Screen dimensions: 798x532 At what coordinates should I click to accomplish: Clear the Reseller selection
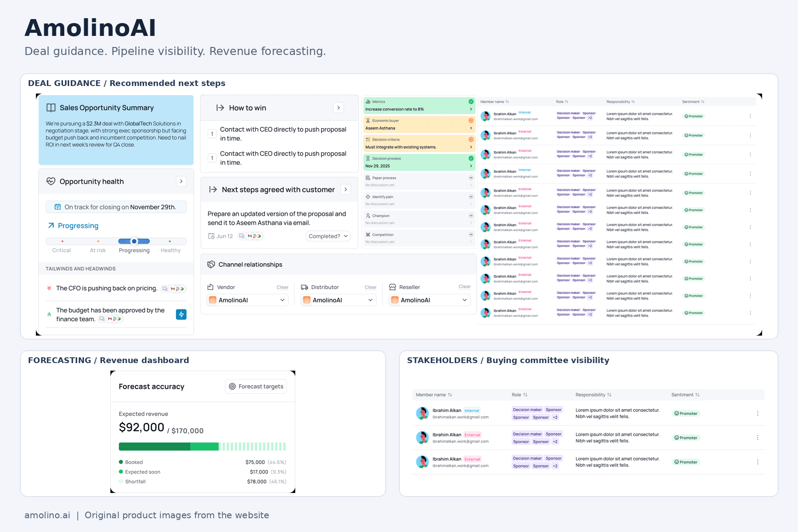(465, 286)
